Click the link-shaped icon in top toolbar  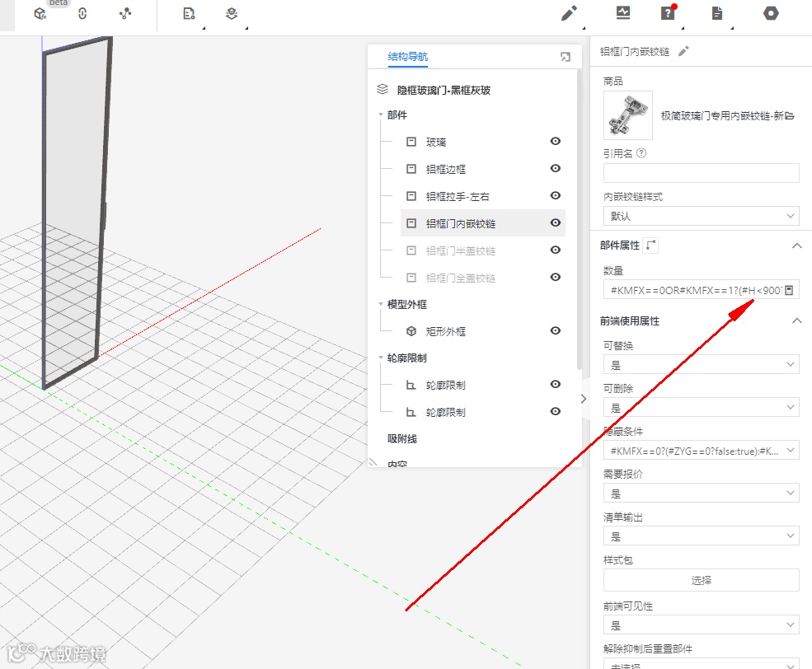(x=82, y=13)
